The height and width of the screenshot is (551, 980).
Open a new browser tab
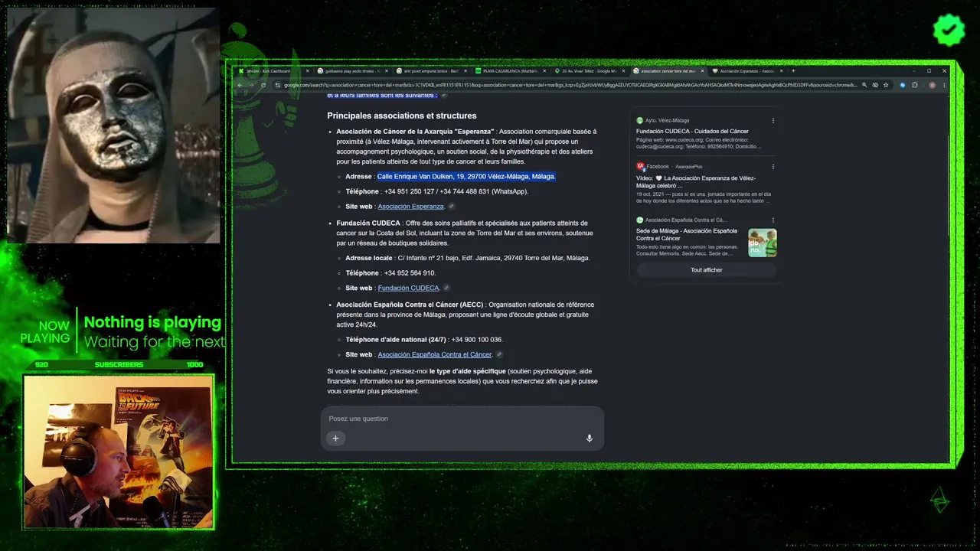(793, 71)
